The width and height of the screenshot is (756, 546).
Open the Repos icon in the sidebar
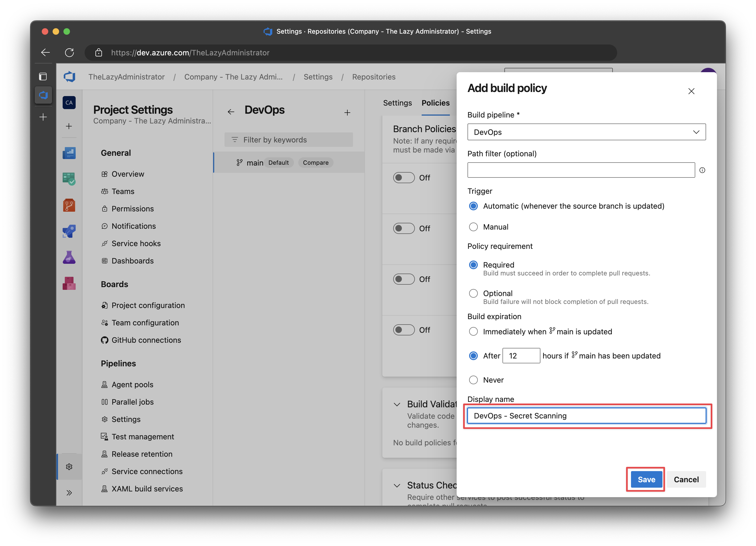tap(69, 205)
